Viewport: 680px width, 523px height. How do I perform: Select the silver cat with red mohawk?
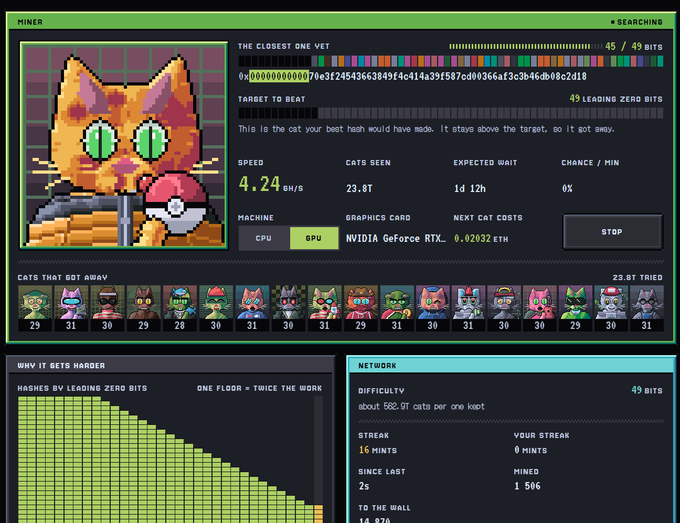click(x=468, y=308)
